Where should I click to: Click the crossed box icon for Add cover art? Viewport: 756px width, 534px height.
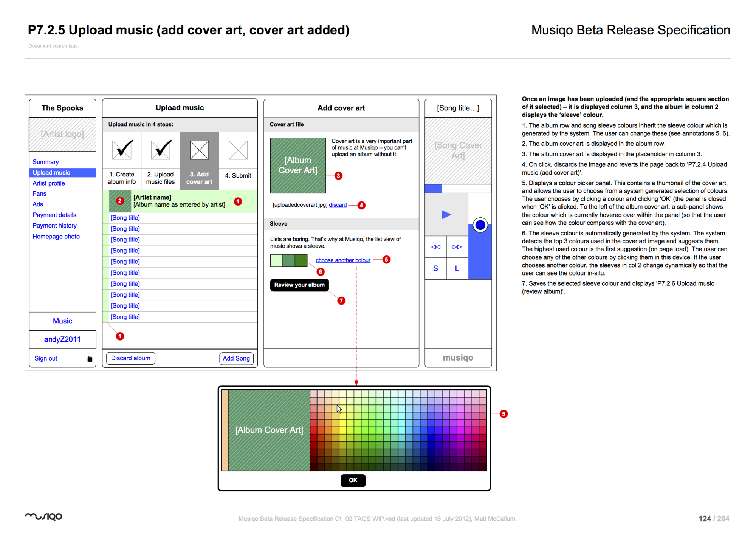[x=199, y=150]
